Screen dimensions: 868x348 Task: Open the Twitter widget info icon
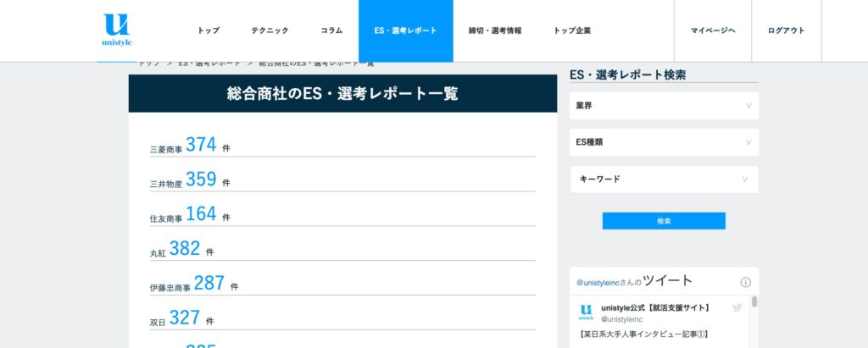coord(745,282)
